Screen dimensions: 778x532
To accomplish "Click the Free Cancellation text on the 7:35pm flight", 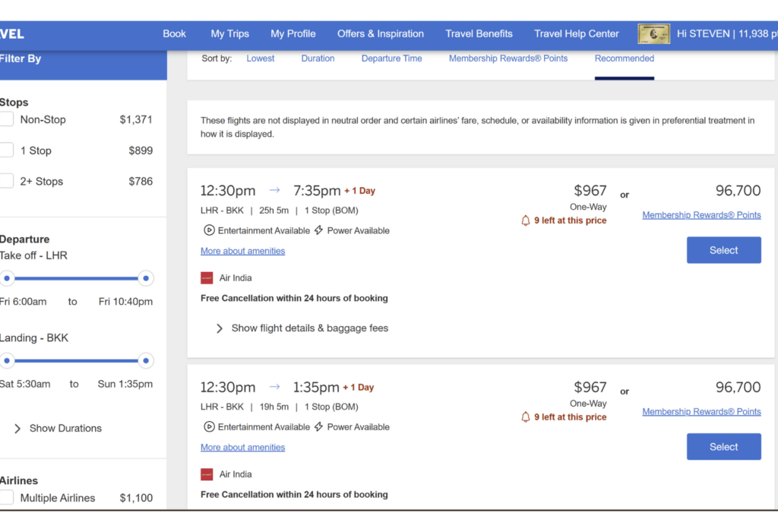I will click(294, 298).
